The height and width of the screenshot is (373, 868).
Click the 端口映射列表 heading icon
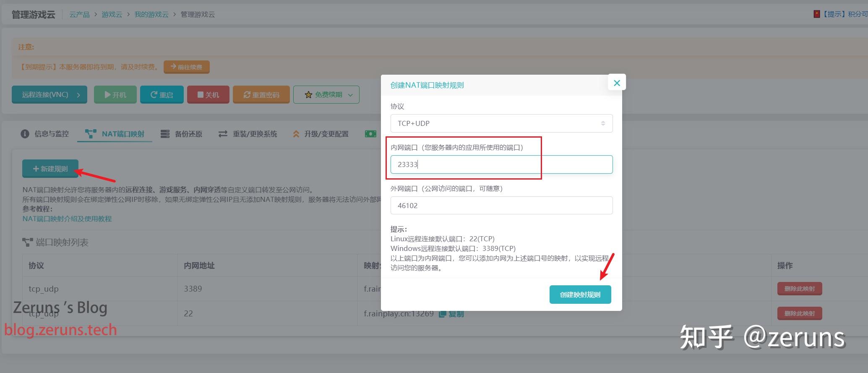point(28,243)
